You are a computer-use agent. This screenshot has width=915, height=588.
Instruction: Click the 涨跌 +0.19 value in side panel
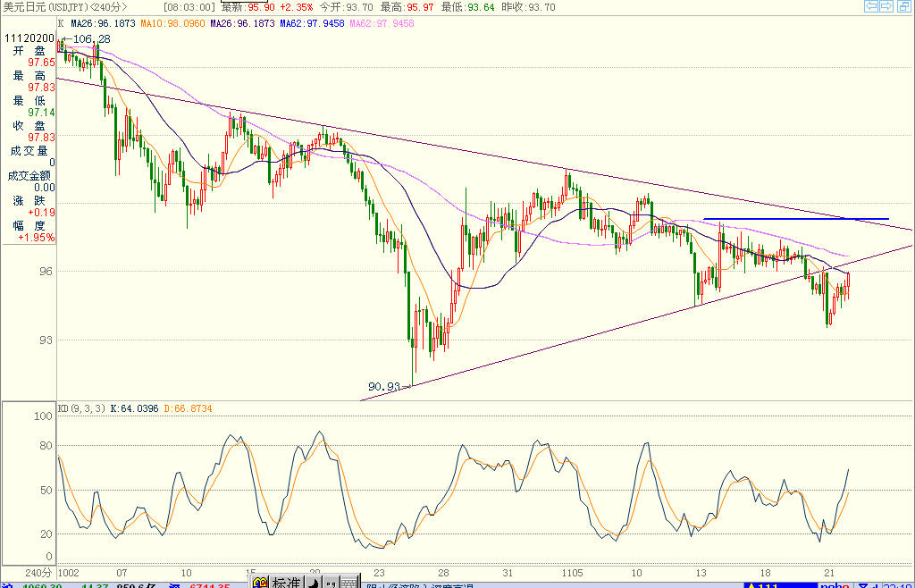pyautogui.click(x=41, y=213)
